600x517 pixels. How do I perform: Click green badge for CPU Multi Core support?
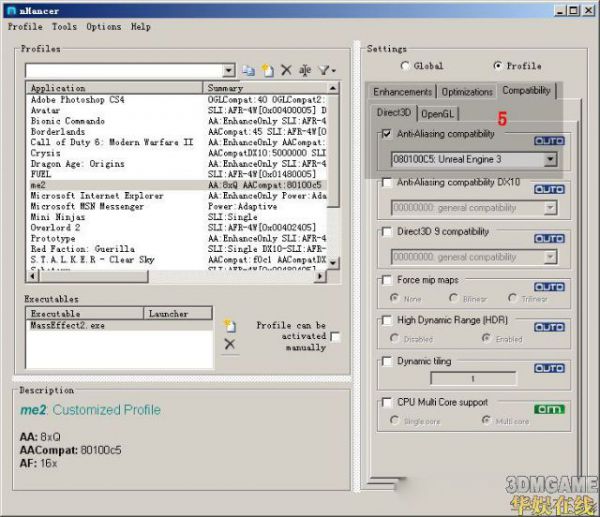pos(549,409)
